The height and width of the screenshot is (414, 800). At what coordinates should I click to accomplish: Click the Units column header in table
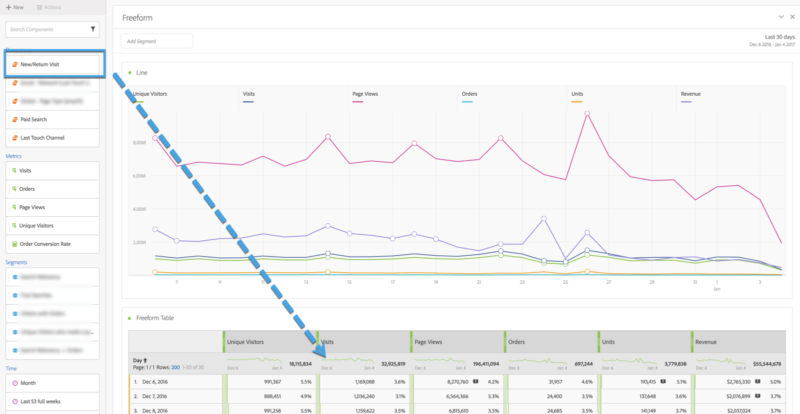644,342
